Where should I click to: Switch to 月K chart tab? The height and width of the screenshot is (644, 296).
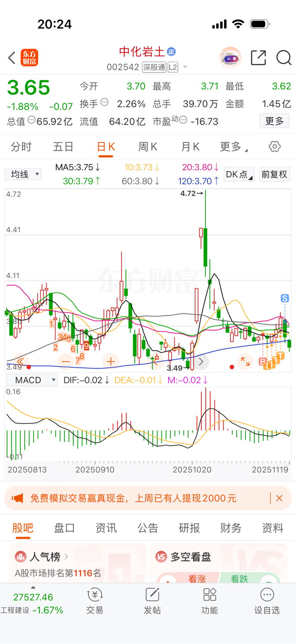190,147
